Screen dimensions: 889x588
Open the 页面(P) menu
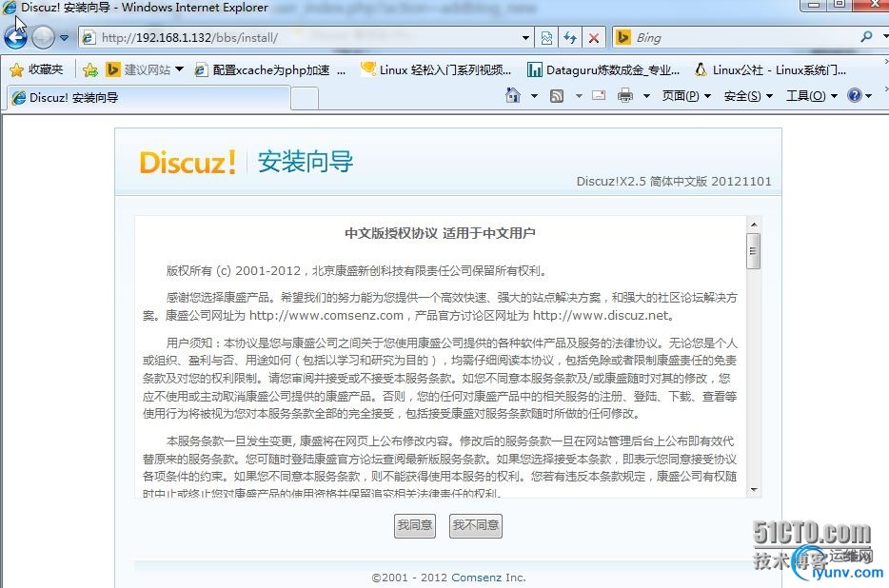pyautogui.click(x=686, y=96)
